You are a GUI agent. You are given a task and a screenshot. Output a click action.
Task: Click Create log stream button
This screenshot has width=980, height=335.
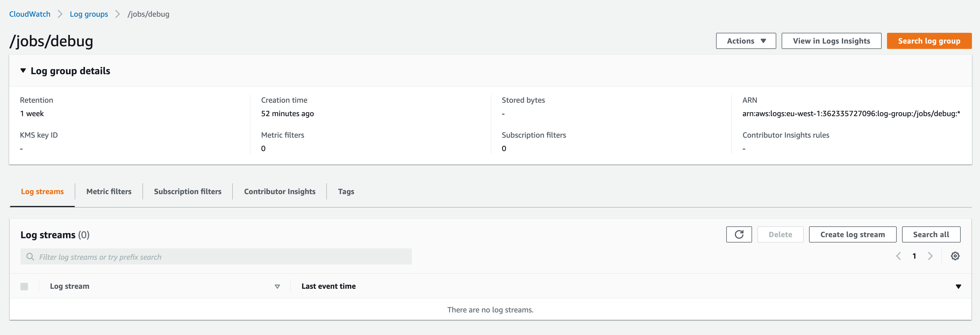(852, 234)
